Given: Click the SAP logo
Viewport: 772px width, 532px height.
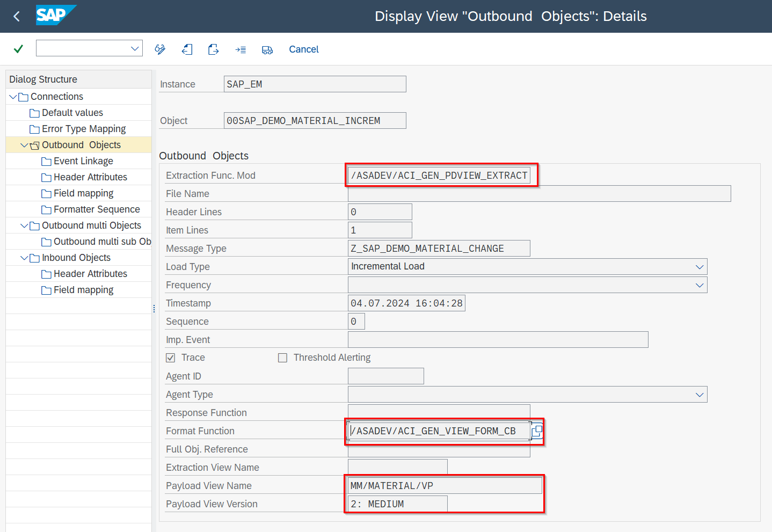Looking at the screenshot, I should 56,15.
